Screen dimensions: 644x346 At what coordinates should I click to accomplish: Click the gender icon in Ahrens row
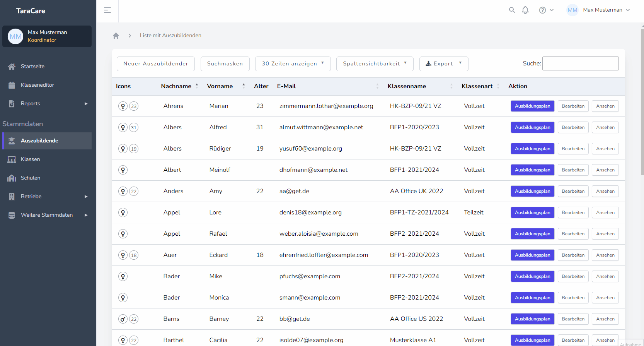(123, 106)
